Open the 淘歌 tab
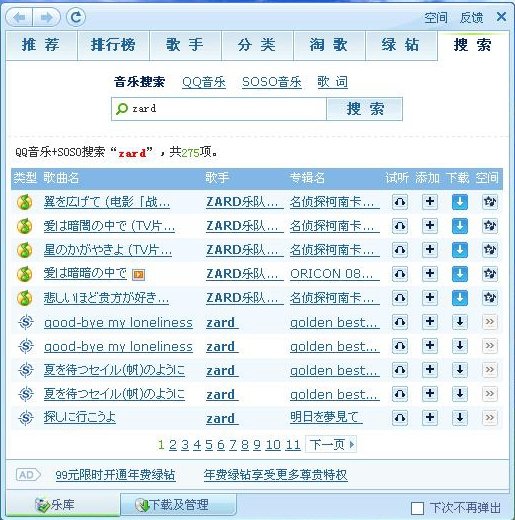 click(x=329, y=45)
